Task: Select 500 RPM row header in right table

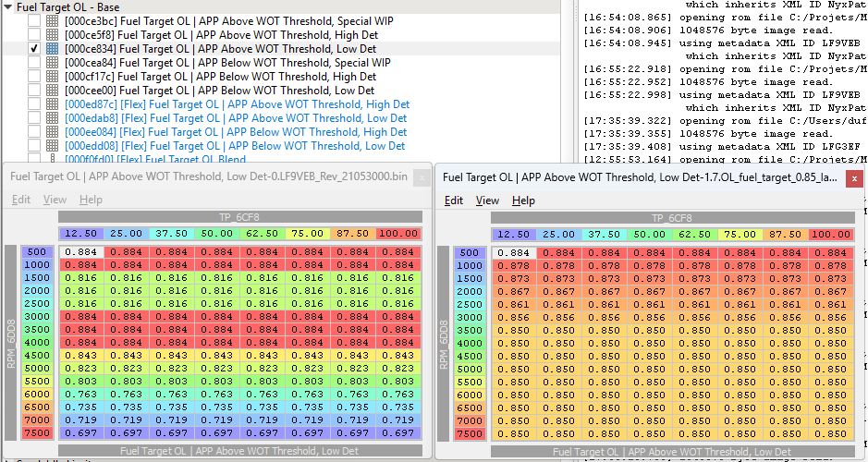Action: (x=470, y=253)
